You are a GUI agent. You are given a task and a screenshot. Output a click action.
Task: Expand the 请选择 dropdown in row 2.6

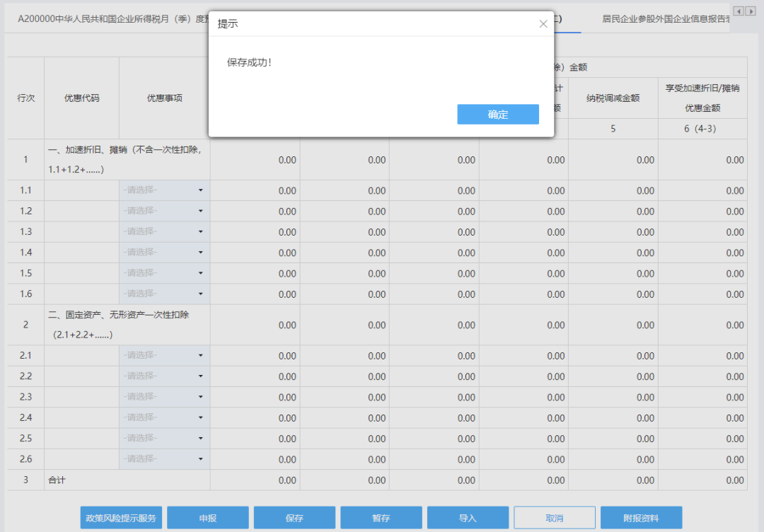pyautogui.click(x=164, y=459)
